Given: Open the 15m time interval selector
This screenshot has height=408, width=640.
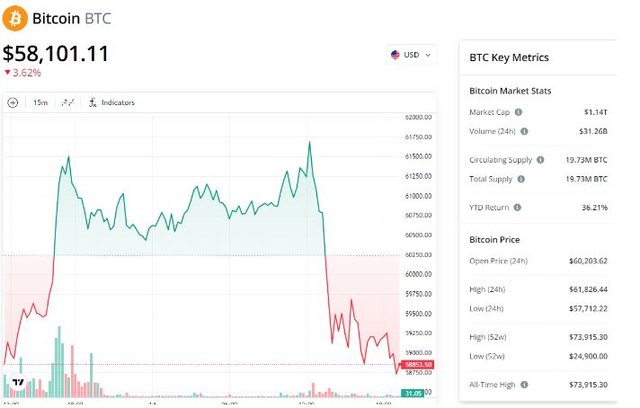Looking at the screenshot, I should coord(41,102).
